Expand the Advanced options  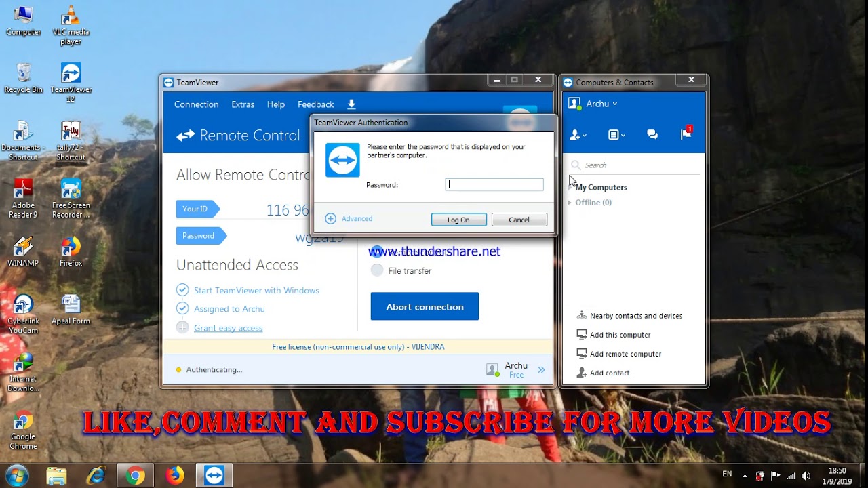point(349,218)
